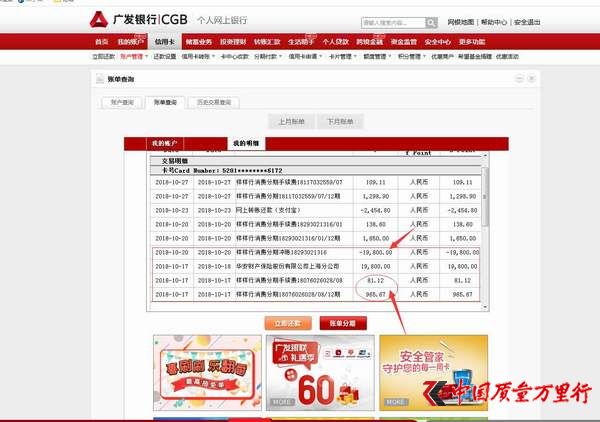Click the document icon beside 账单查询 title
The image size is (600, 422).
coord(100,79)
